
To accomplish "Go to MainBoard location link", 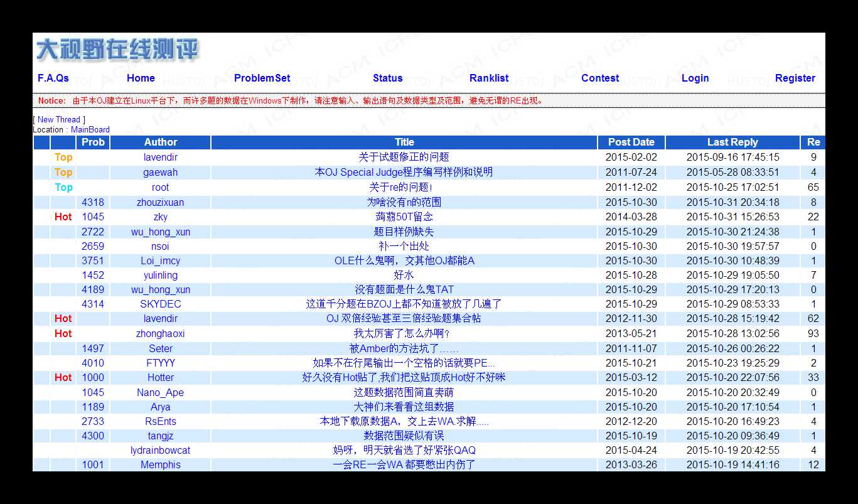I will pyautogui.click(x=90, y=130).
